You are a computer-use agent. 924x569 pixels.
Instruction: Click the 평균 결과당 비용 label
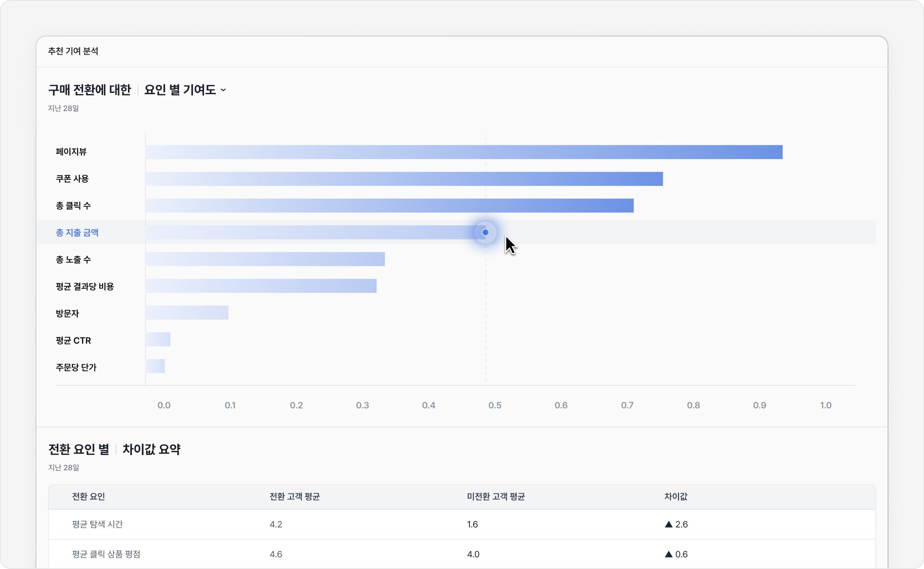point(85,287)
